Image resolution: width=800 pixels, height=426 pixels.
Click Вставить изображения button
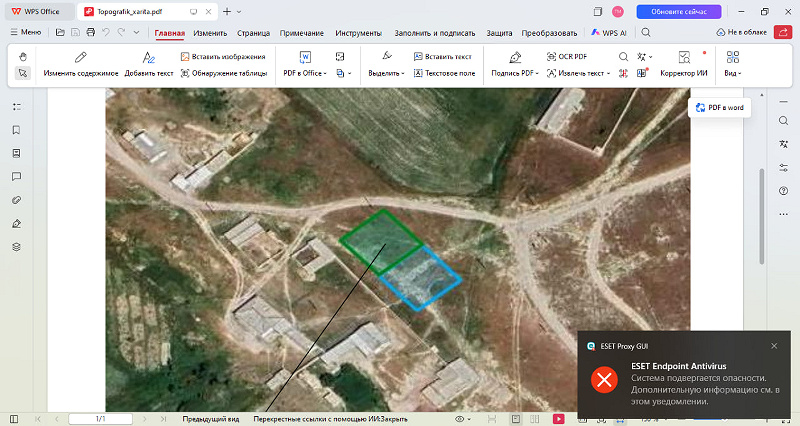223,57
